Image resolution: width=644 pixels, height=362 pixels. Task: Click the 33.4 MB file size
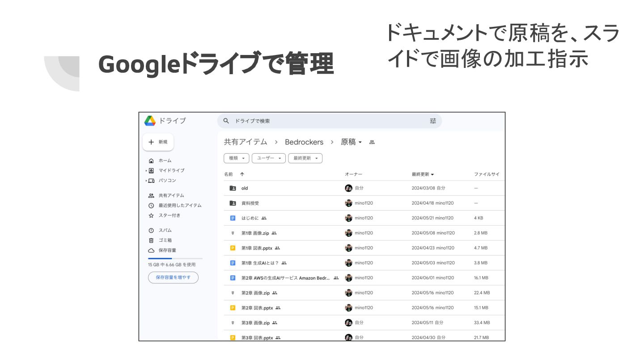click(482, 323)
